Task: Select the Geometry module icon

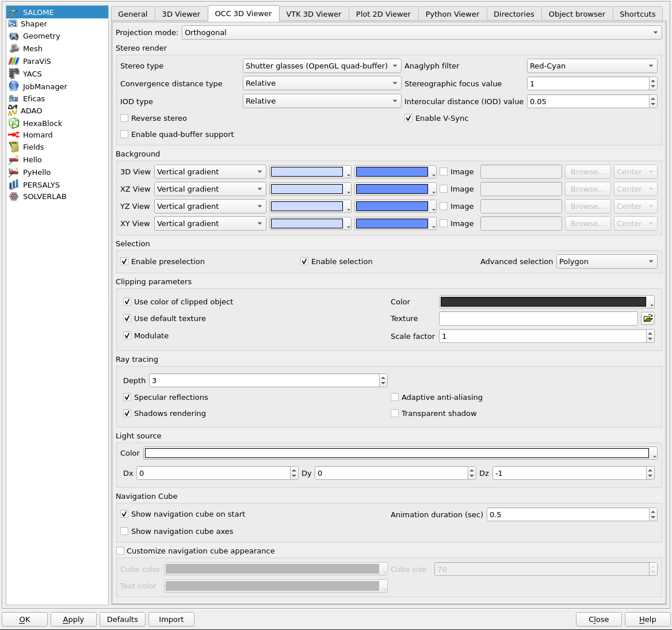Action: click(14, 36)
